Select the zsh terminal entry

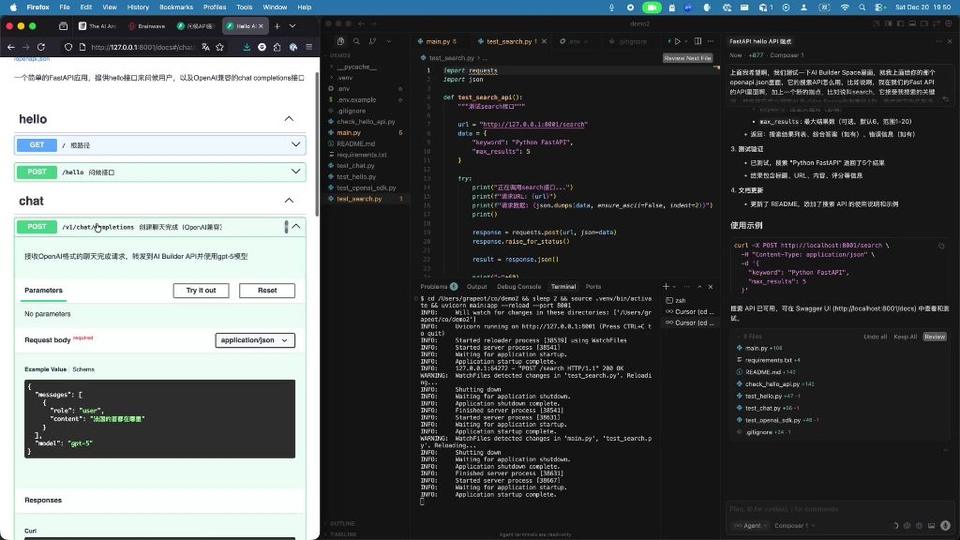pyautogui.click(x=680, y=301)
